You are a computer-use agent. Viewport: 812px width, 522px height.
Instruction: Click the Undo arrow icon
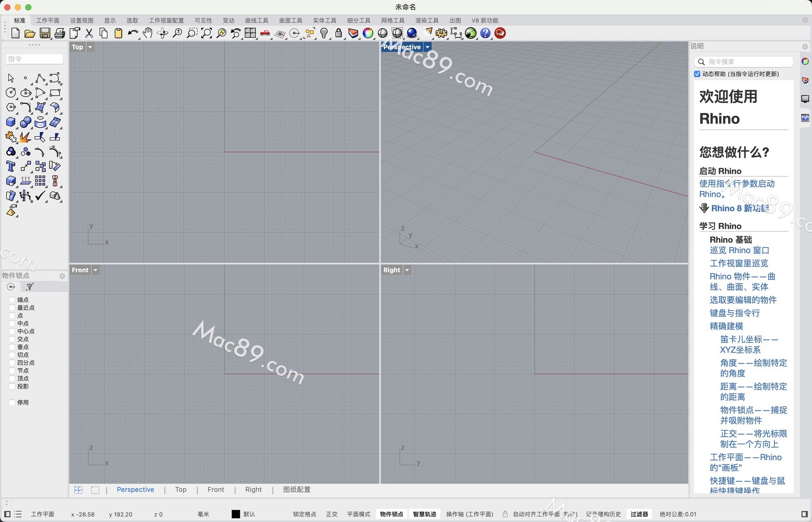(133, 33)
